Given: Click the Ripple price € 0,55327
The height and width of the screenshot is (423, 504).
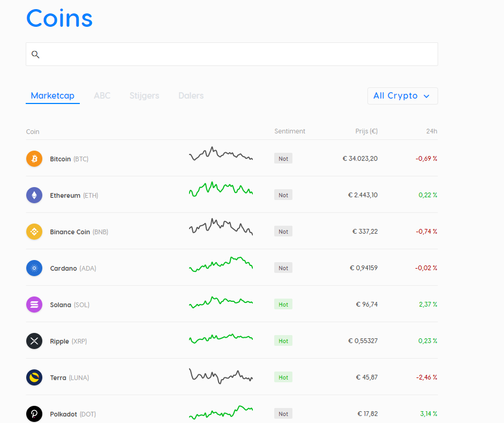Looking at the screenshot, I should click(363, 340).
